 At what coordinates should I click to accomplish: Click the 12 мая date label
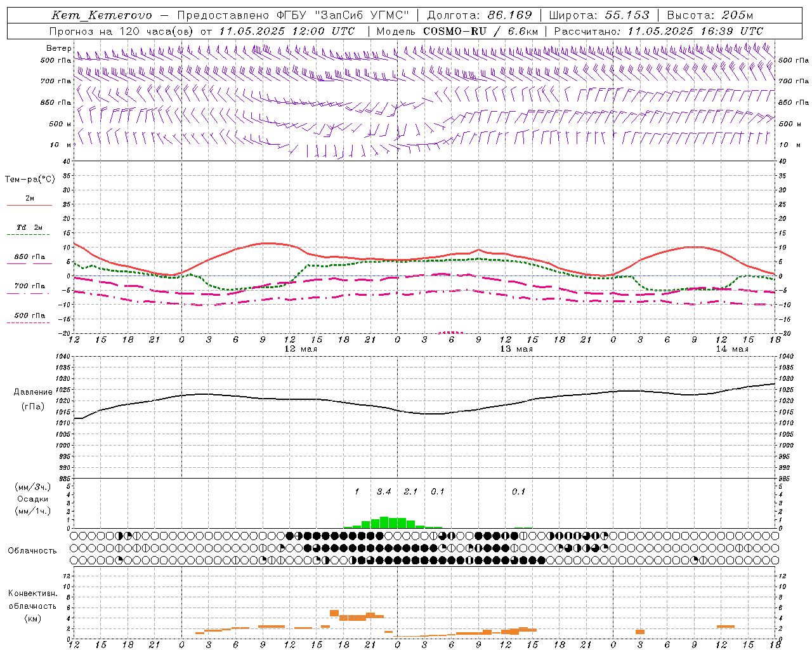[301, 349]
